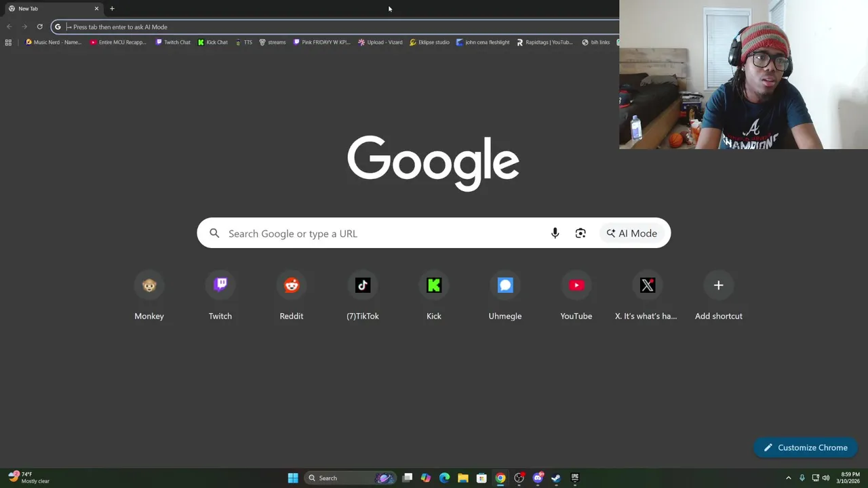Image resolution: width=868 pixels, height=488 pixels.
Task: Open volume control tray icon
Action: click(x=826, y=478)
